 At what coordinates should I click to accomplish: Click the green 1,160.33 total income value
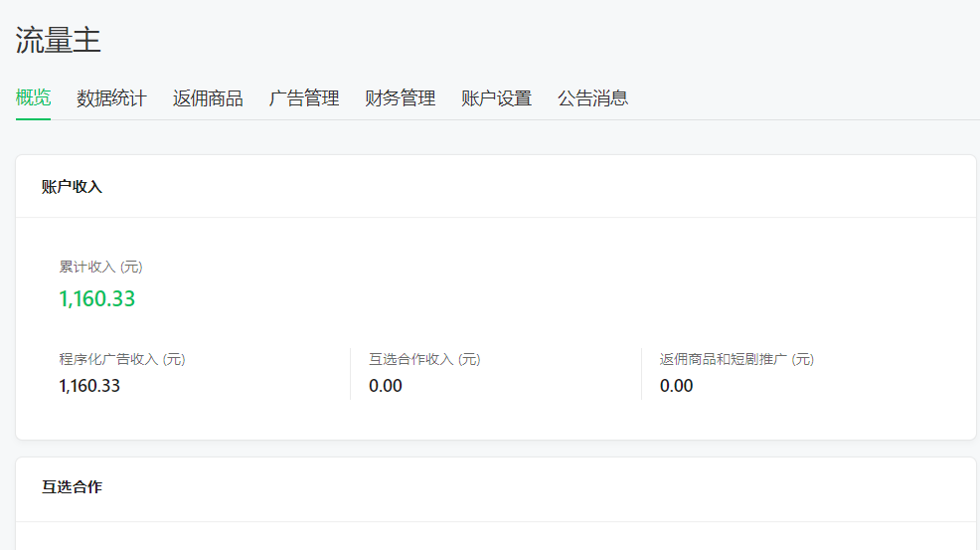pos(96,299)
